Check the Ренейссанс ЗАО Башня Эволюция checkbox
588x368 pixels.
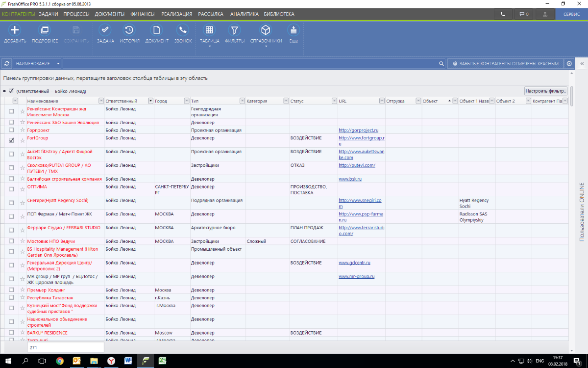[11, 123]
